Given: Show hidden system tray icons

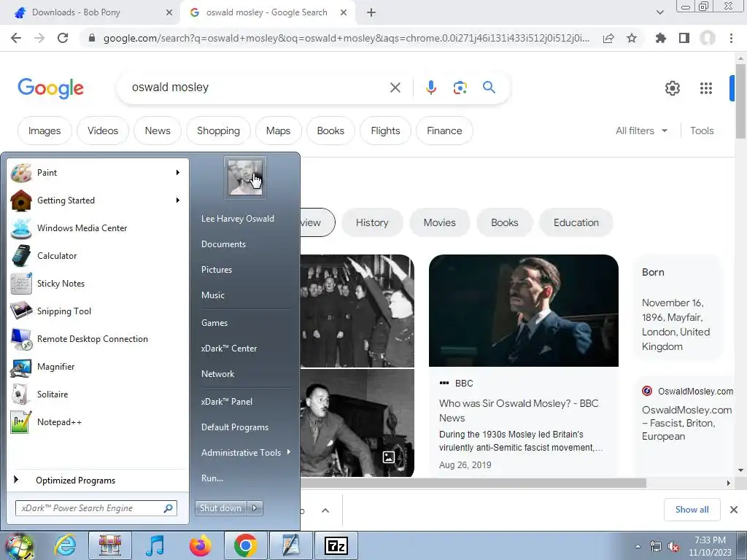Looking at the screenshot, I should [638, 546].
